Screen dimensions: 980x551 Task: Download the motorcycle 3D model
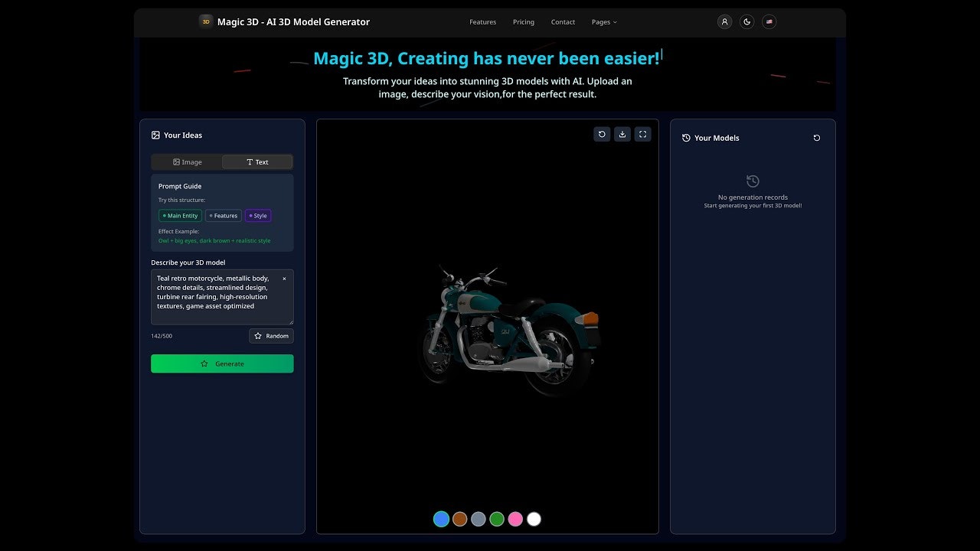pyautogui.click(x=622, y=134)
